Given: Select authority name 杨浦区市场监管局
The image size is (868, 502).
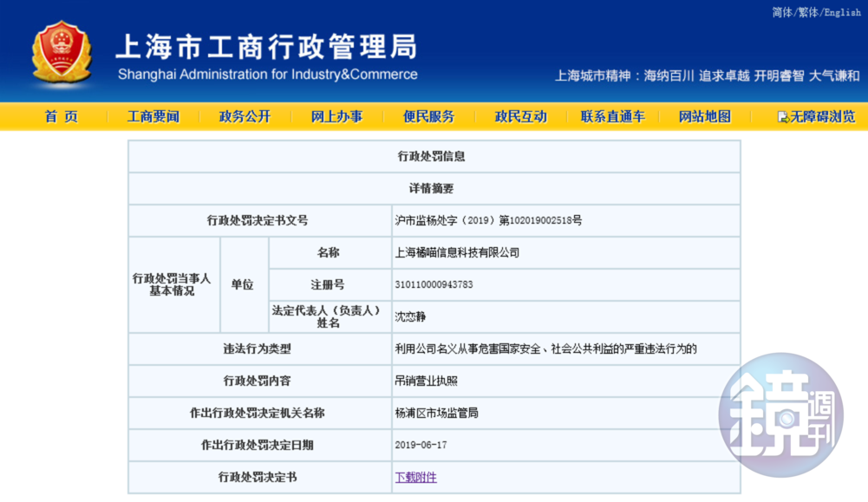Looking at the screenshot, I should coord(436,413).
